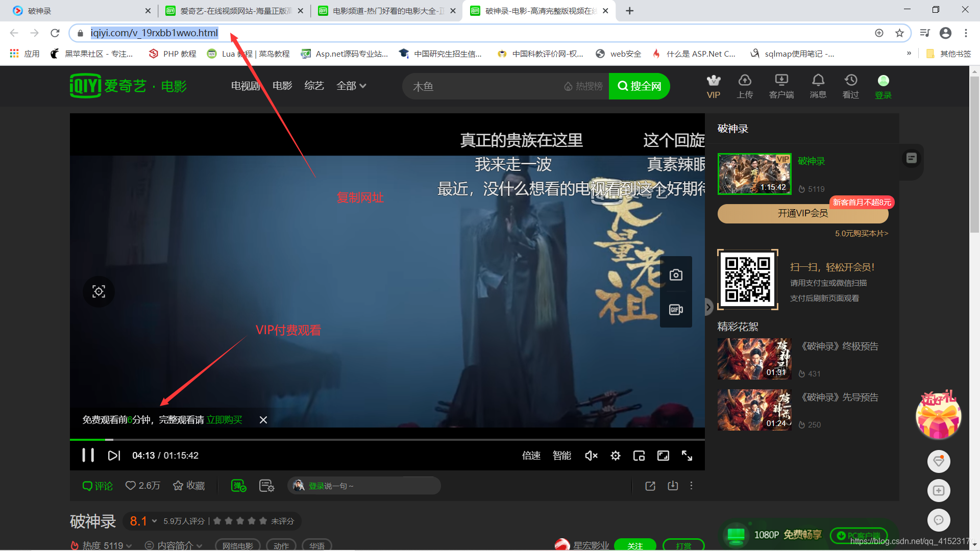Switch to 爱奇艺-在线视频网站 browser tab

[234, 11]
